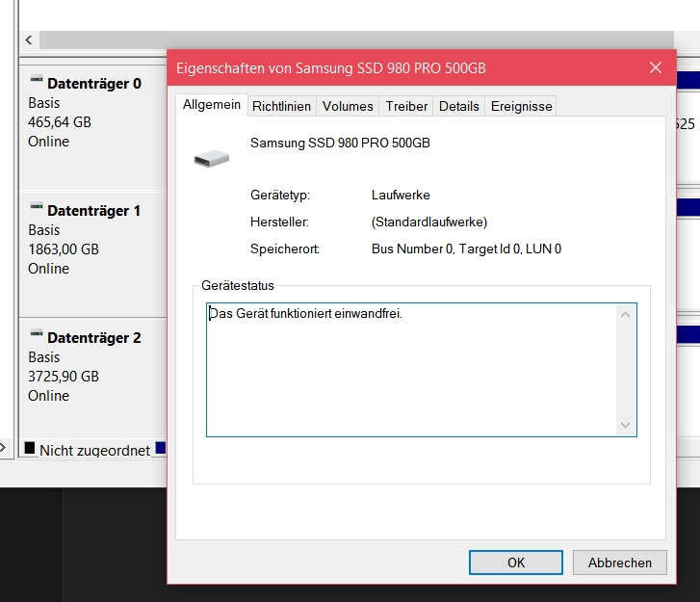Click the disk icon beside Datenträger 1
This screenshot has height=602, width=700.
click(37, 207)
